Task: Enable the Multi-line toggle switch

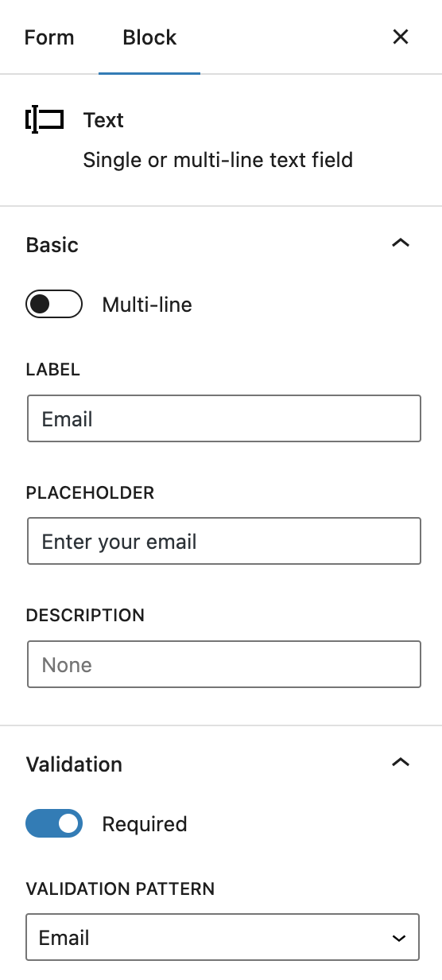Action: [x=54, y=304]
